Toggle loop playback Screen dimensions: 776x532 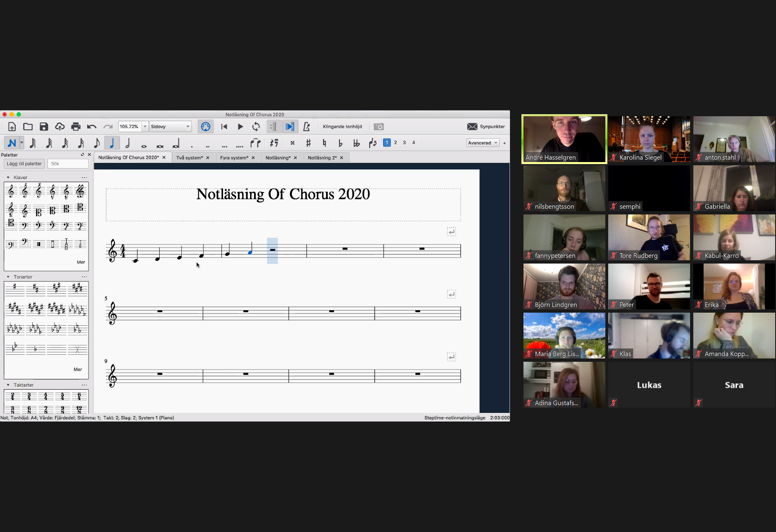tap(256, 127)
